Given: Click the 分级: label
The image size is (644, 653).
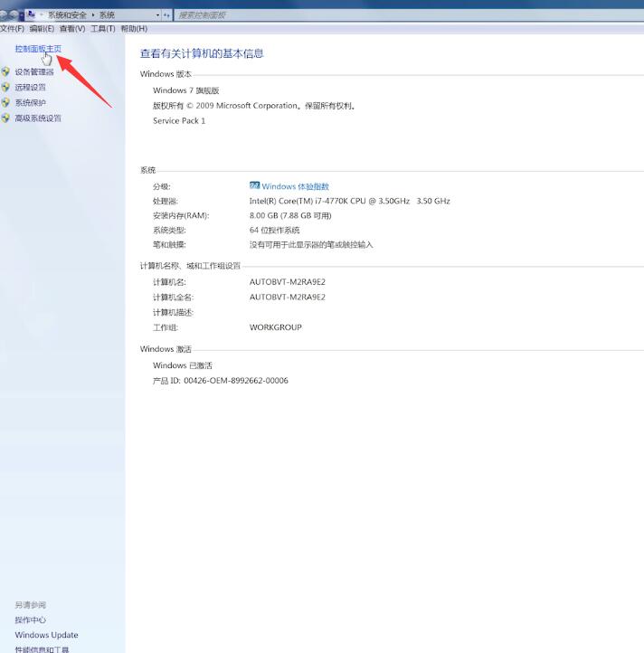Looking at the screenshot, I should pos(162,186).
